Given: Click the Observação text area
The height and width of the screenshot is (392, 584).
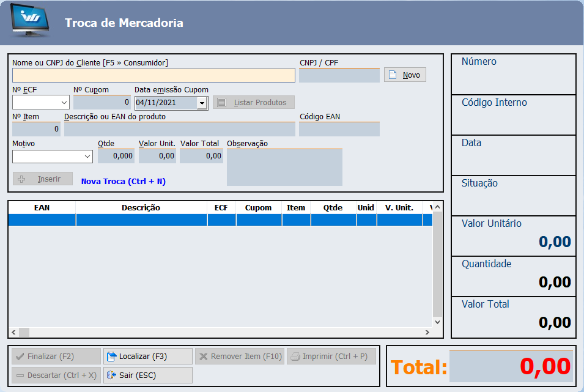Looking at the screenshot, I should click(284, 167).
